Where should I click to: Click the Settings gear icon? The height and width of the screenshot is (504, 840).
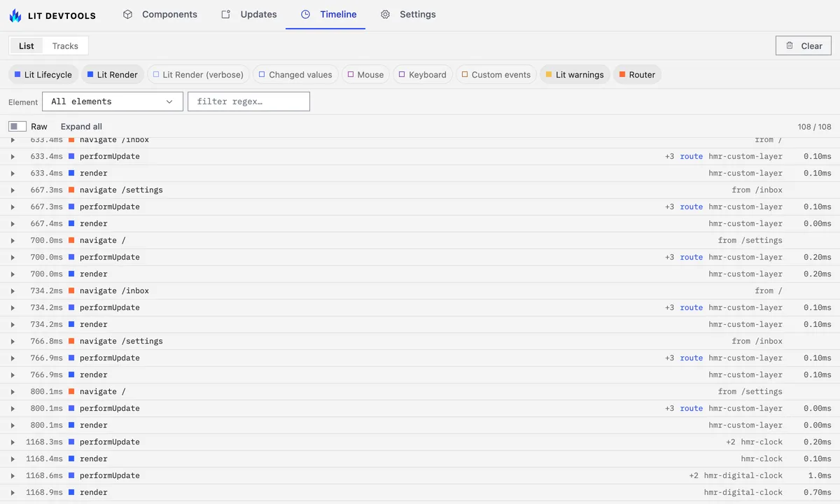(x=385, y=14)
